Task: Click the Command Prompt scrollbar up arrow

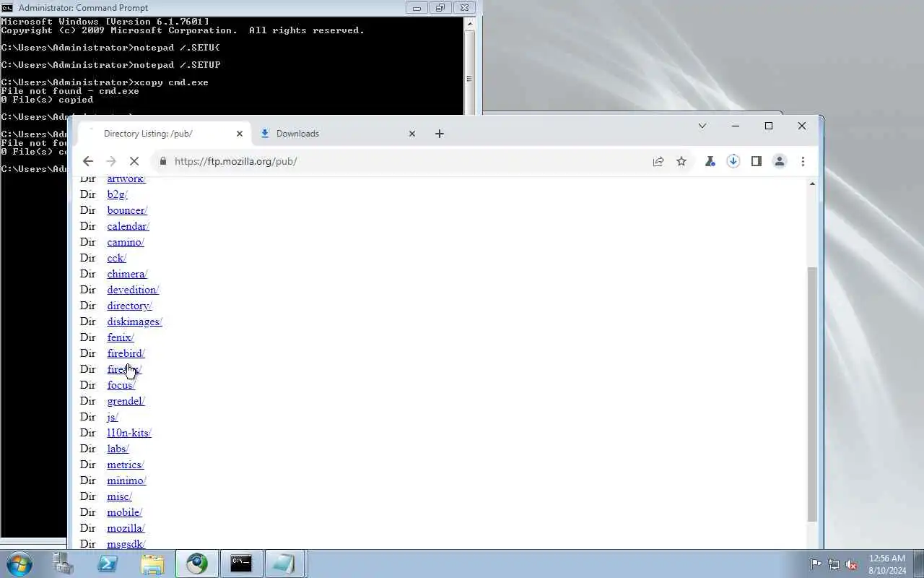Action: 470,24
